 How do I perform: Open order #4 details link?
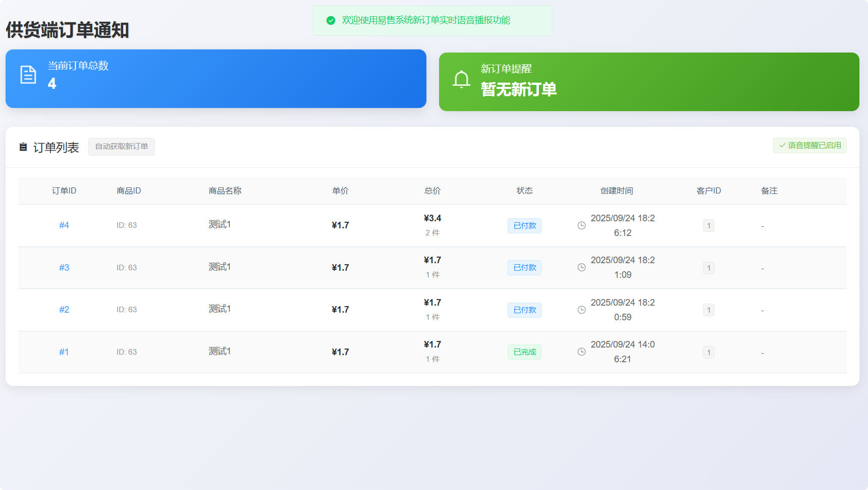point(64,225)
